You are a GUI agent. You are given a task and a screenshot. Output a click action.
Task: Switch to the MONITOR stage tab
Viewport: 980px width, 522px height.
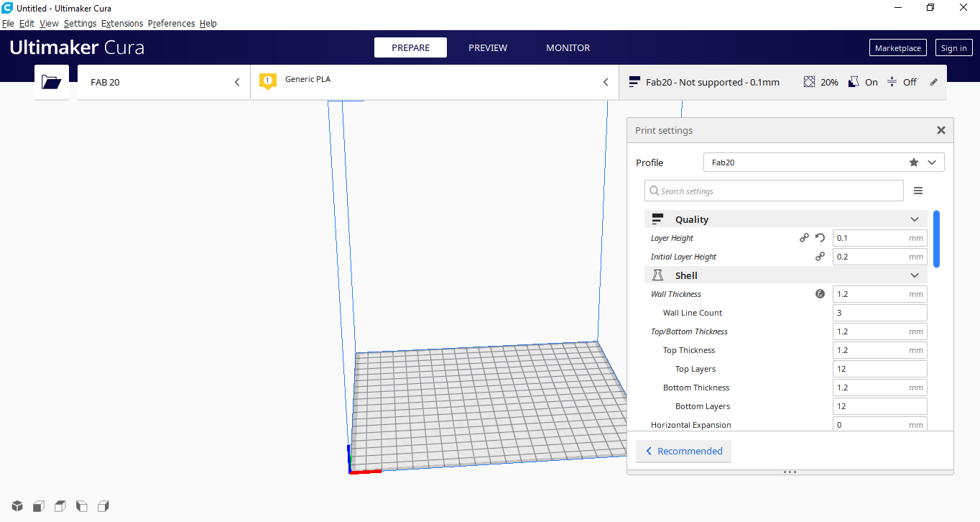tap(568, 47)
